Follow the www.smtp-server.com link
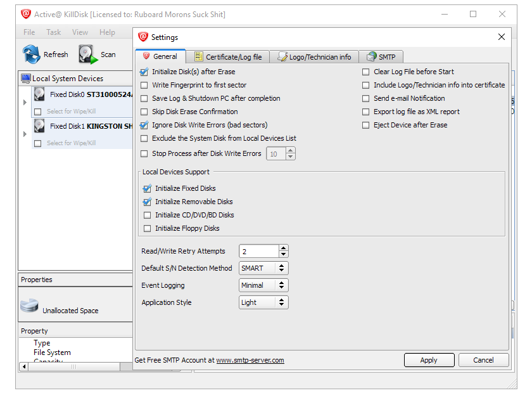The width and height of the screenshot is (532, 400). pos(250,360)
